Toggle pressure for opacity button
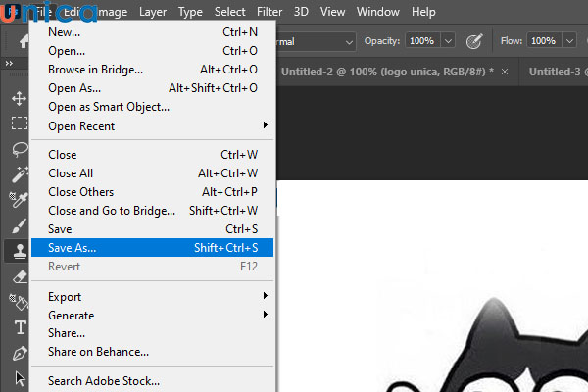The width and height of the screenshot is (588, 392). pos(474,41)
